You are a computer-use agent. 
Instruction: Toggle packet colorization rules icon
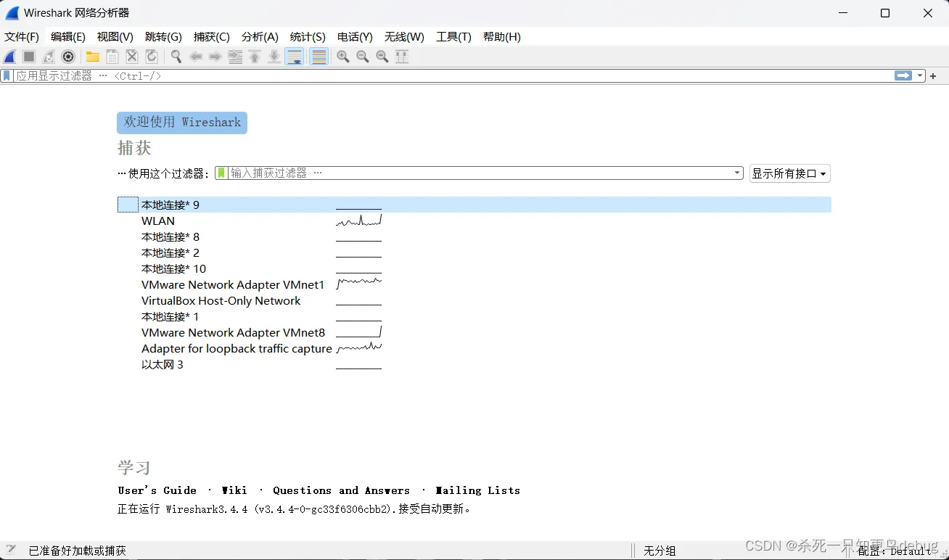point(319,57)
